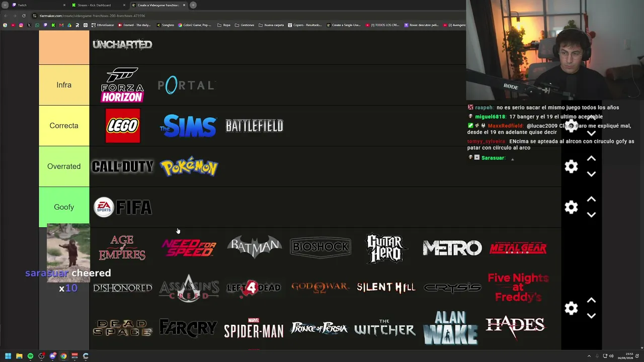Click the Overrated tier label

point(64,166)
